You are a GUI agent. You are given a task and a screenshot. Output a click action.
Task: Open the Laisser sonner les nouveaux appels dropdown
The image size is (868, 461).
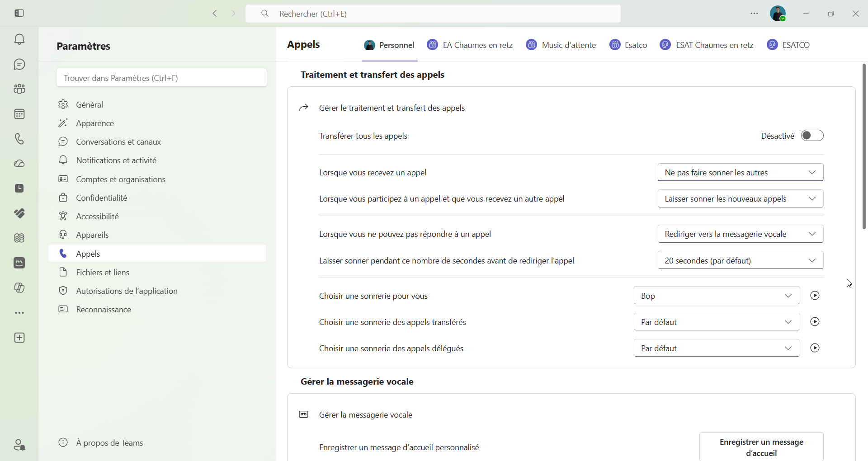pyautogui.click(x=741, y=198)
